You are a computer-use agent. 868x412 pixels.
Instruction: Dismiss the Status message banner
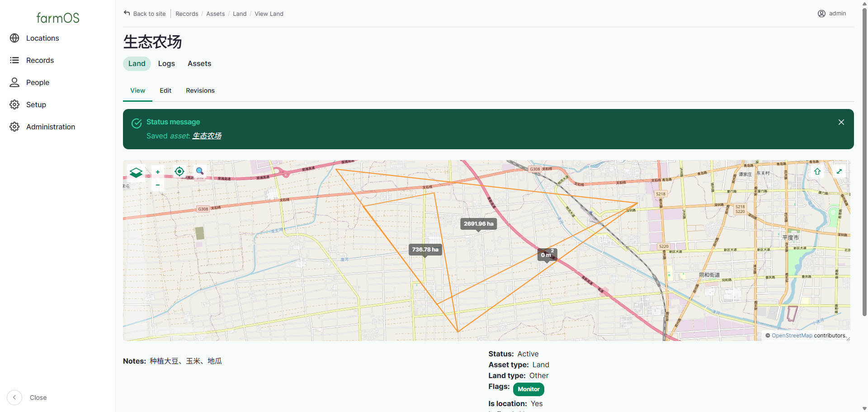coord(841,122)
